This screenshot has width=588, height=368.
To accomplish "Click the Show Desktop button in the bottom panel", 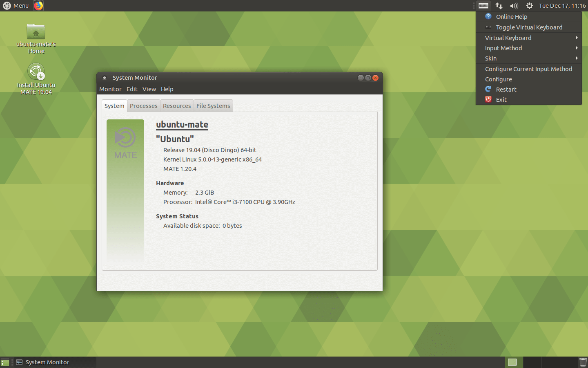I will tap(5, 362).
